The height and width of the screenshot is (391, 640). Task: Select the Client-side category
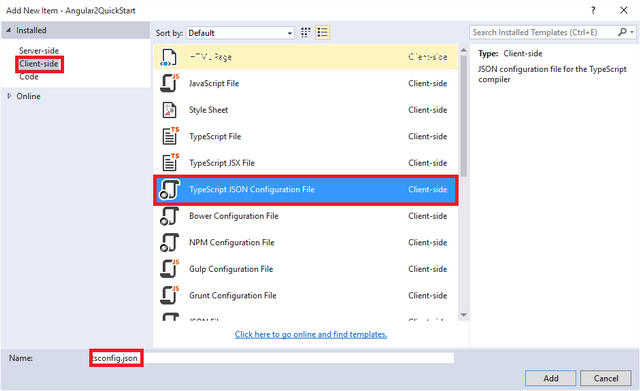tap(39, 64)
